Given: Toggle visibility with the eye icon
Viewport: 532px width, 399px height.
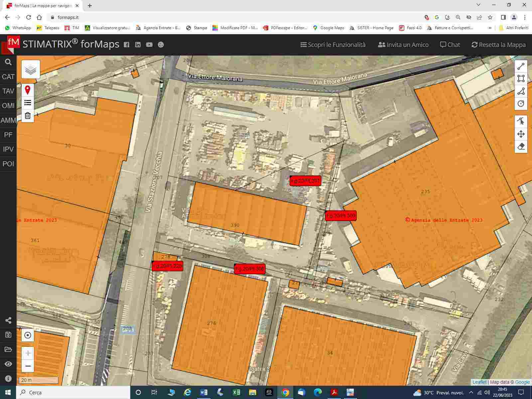Looking at the screenshot, I should (8, 364).
